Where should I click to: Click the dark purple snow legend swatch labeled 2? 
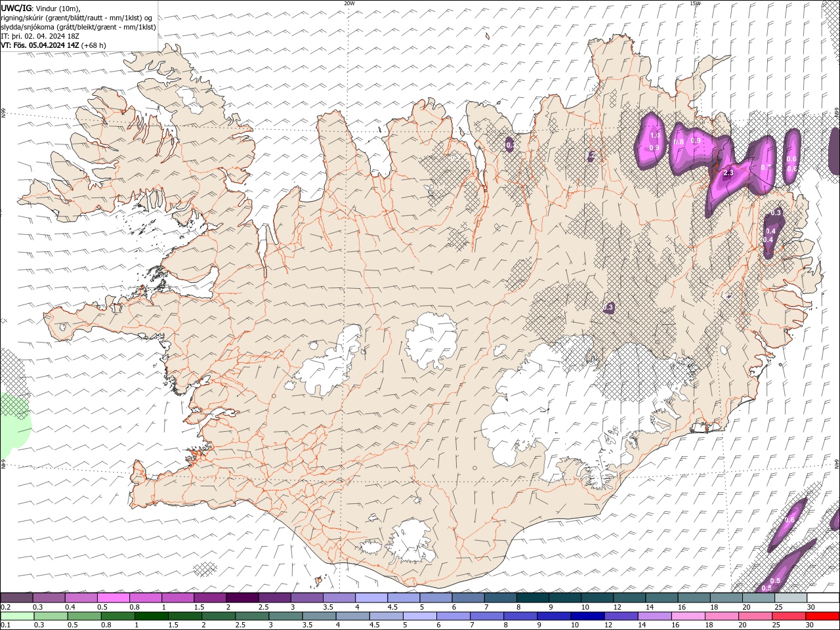242,598
